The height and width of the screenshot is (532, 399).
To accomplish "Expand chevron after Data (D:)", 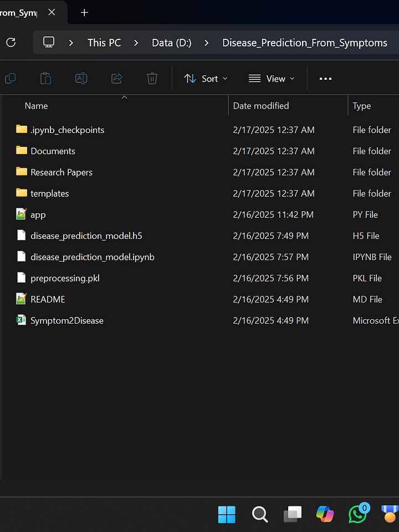I will 206,43.
